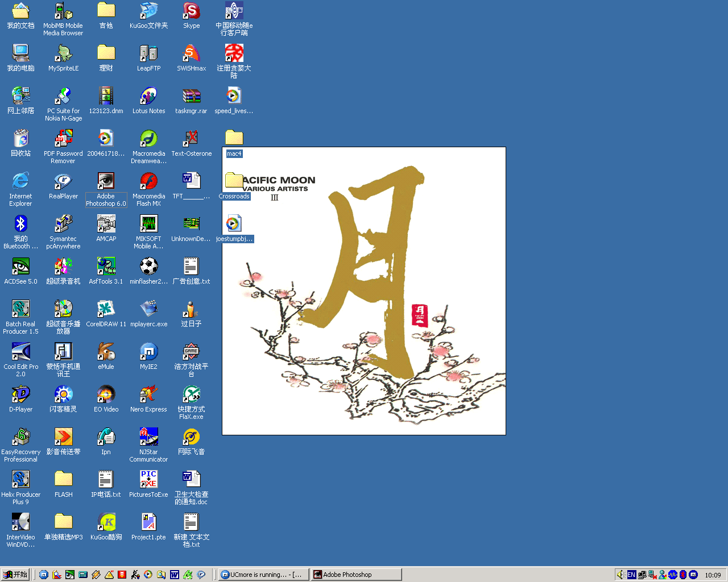Select the minflasher soccer ball icon
The height and width of the screenshot is (582, 728).
coord(148,271)
